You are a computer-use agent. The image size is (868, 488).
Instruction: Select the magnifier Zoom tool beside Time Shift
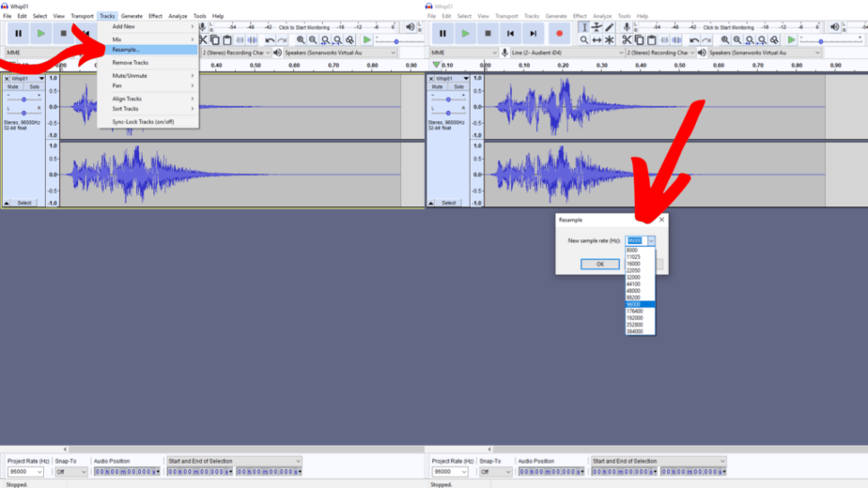[583, 39]
